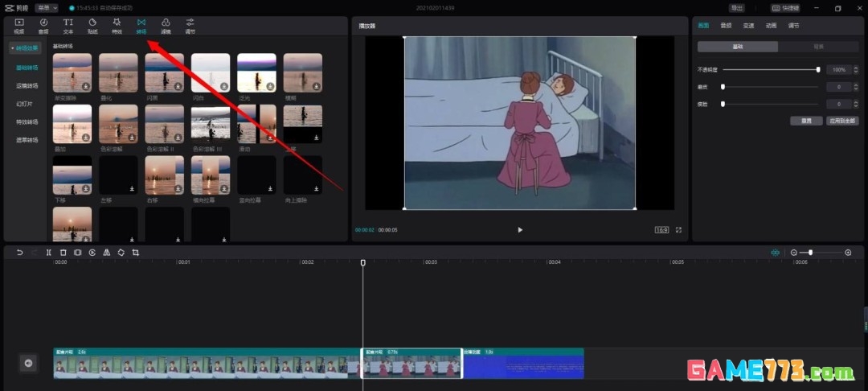The width and height of the screenshot is (868, 391).
Task: Select the 背景 sub-tab
Action: coord(818,47)
